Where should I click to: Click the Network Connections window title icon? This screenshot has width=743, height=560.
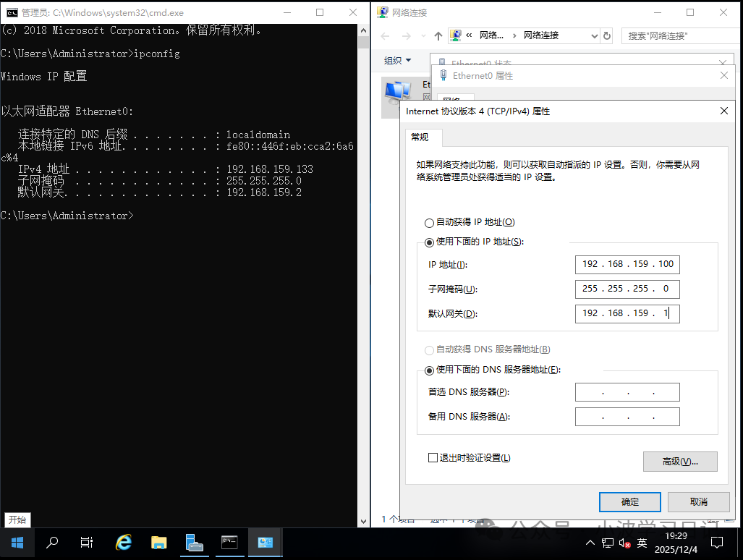pos(382,13)
